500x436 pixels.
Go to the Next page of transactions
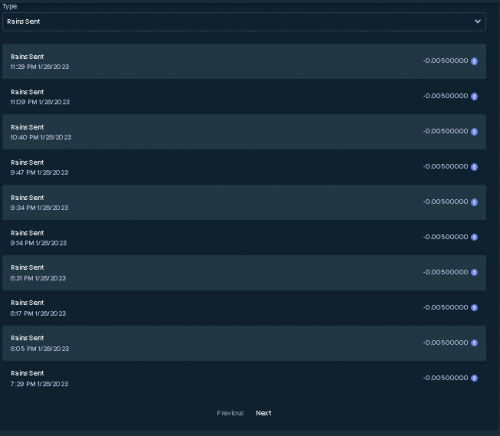(263, 413)
